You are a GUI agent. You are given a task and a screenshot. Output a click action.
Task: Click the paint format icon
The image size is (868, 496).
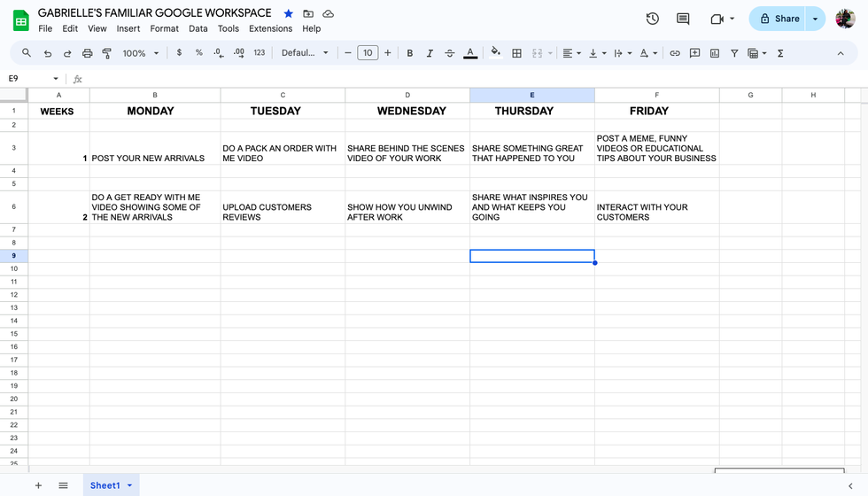pos(107,53)
